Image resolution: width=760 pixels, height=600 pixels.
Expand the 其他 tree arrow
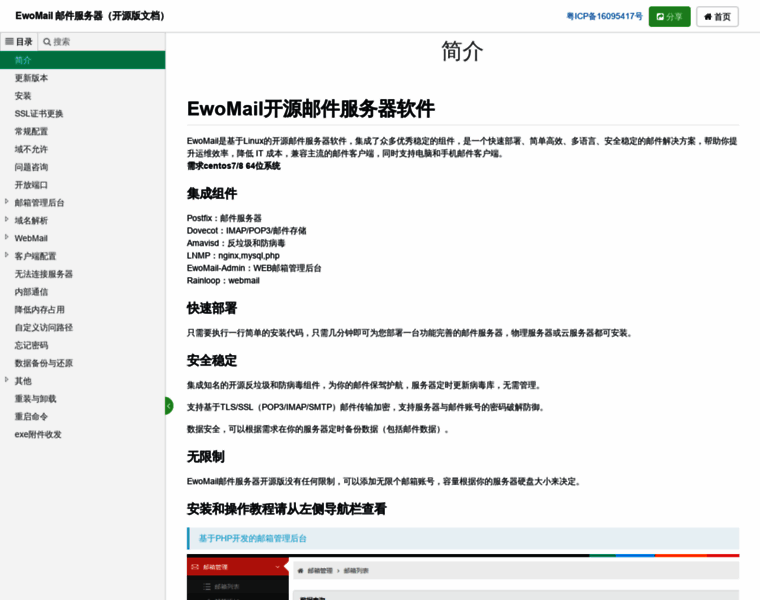(6, 379)
